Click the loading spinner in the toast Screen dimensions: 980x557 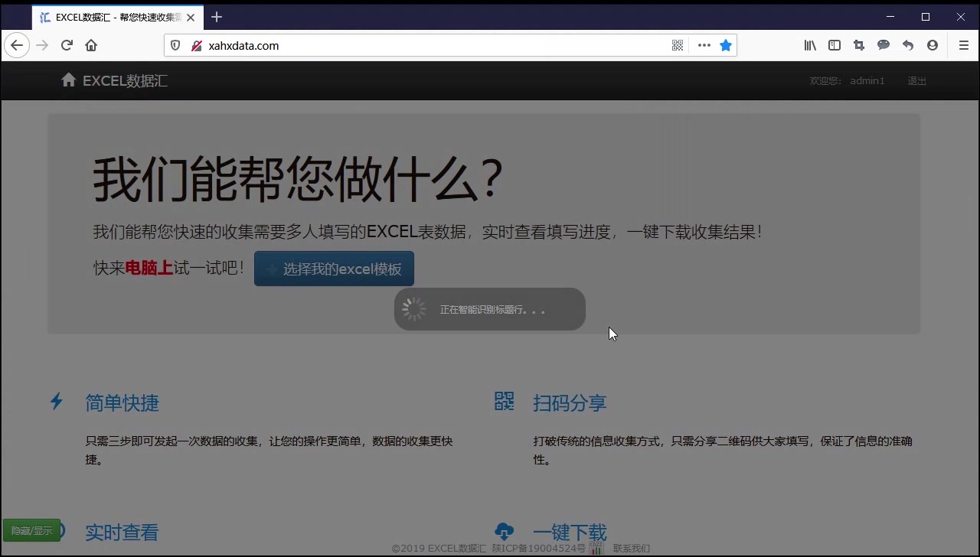click(414, 309)
